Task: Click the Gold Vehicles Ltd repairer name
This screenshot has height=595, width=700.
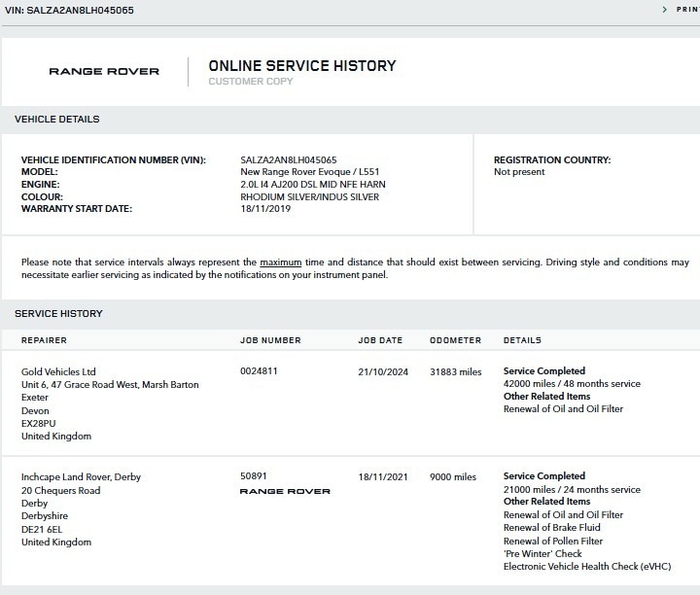Action: (x=58, y=371)
